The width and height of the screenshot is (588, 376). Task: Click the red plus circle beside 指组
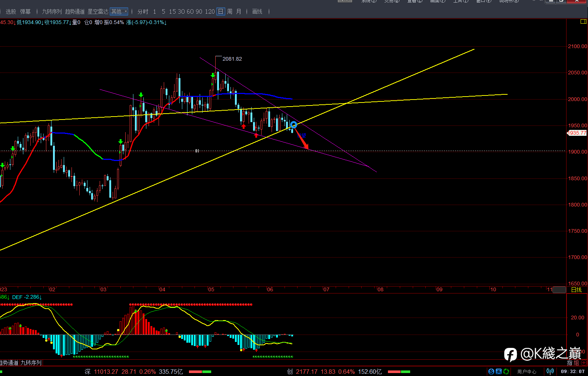click(x=584, y=363)
